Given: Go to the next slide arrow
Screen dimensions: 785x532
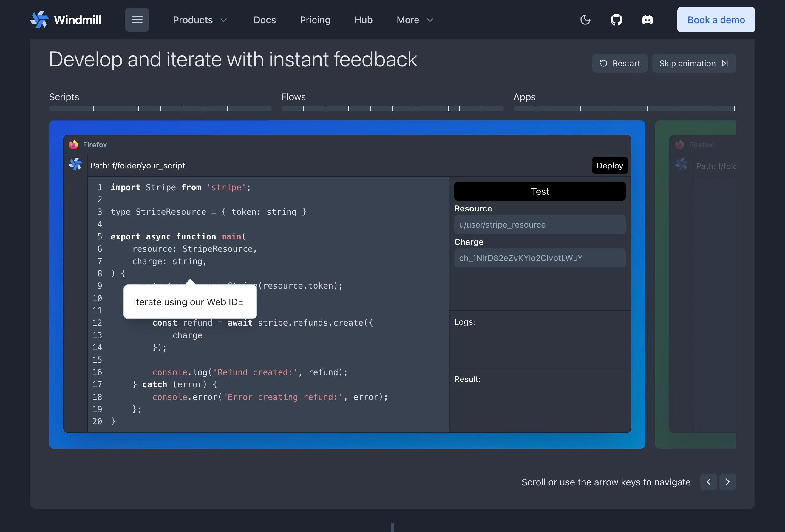Looking at the screenshot, I should click(x=727, y=482).
